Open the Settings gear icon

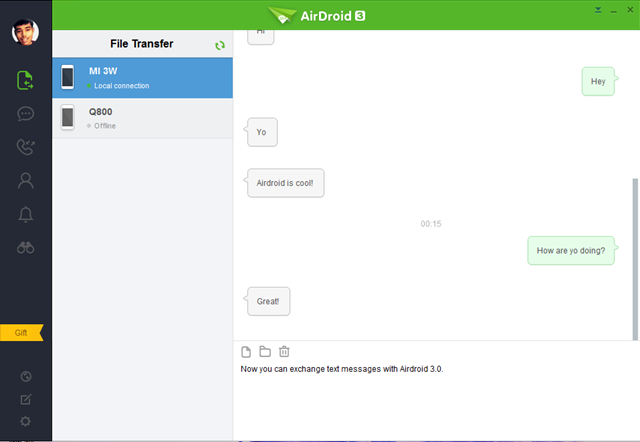[x=25, y=421]
